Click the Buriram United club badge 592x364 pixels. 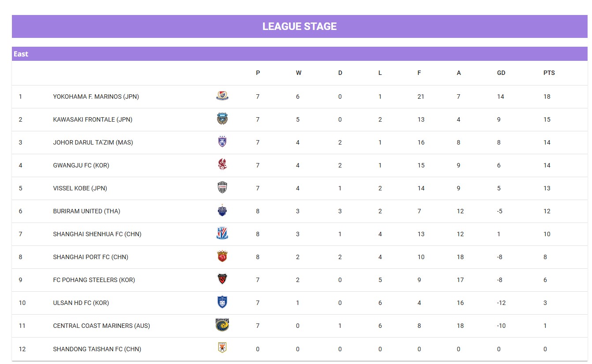[222, 210]
